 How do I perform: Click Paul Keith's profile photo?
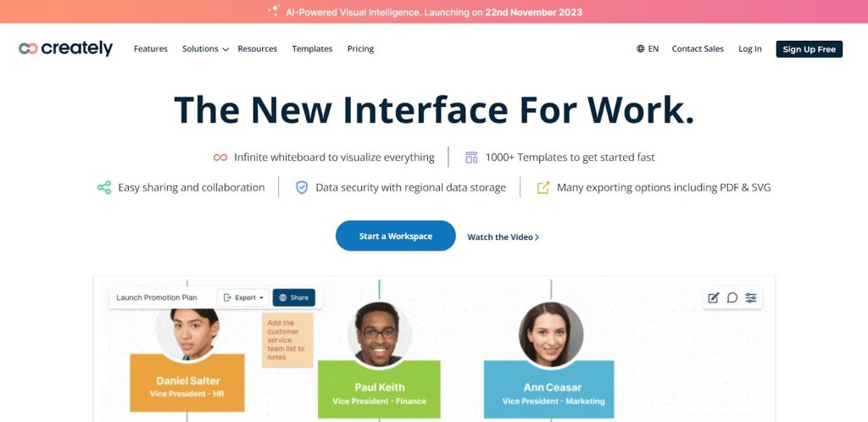click(x=379, y=332)
